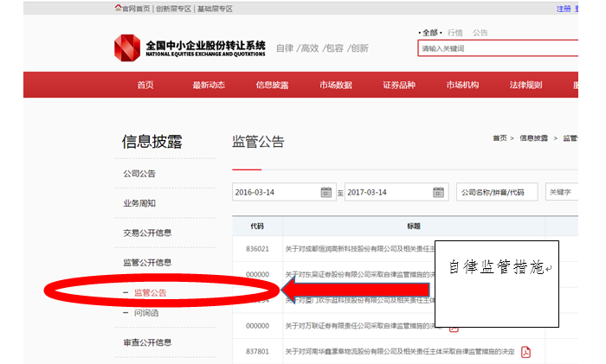Open PDF icon for the 837801 announcement
The height and width of the screenshot is (364, 606).
click(525, 351)
